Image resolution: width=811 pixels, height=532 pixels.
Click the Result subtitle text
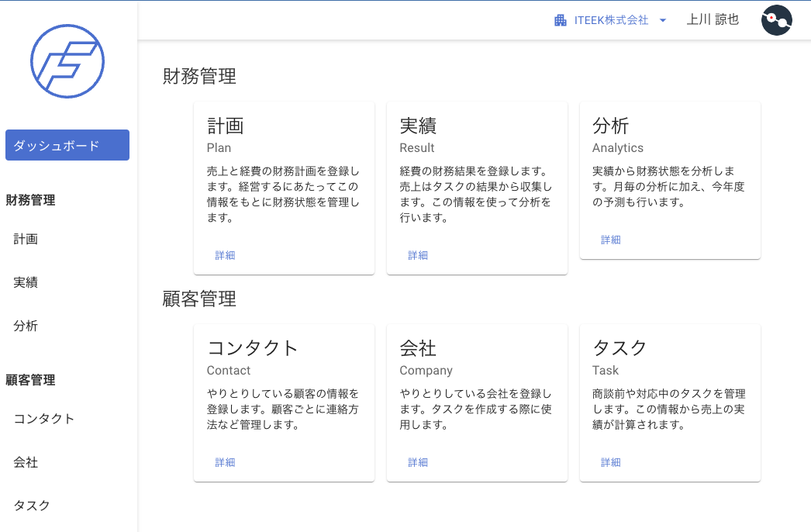pos(417,148)
